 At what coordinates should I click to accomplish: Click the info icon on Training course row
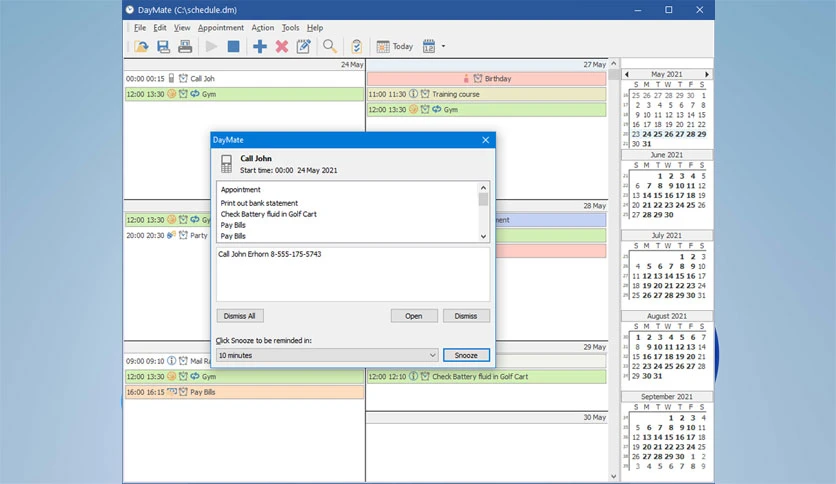pyautogui.click(x=413, y=94)
